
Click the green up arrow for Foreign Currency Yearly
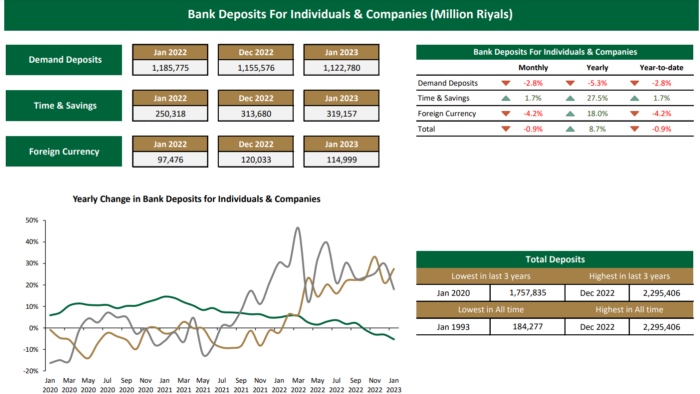570,114
